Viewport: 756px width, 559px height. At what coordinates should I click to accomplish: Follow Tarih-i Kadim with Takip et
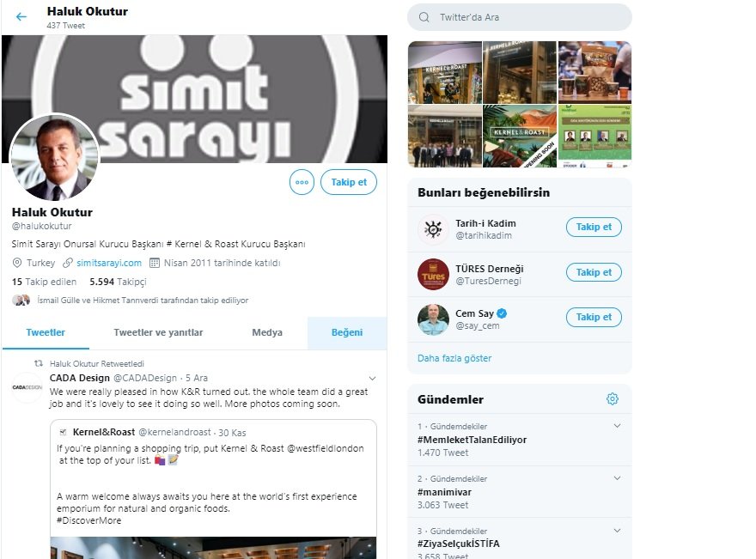point(594,227)
